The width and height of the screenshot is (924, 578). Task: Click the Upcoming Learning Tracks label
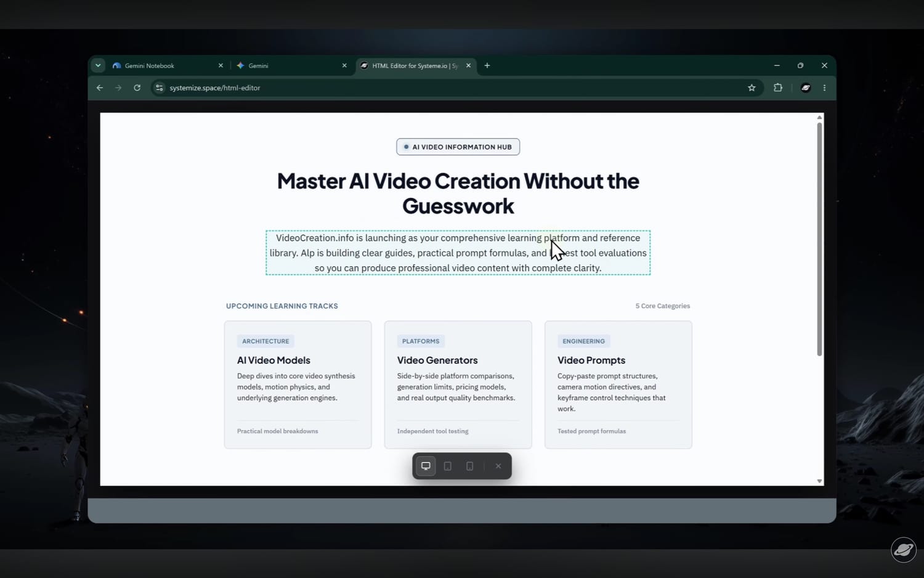click(282, 306)
